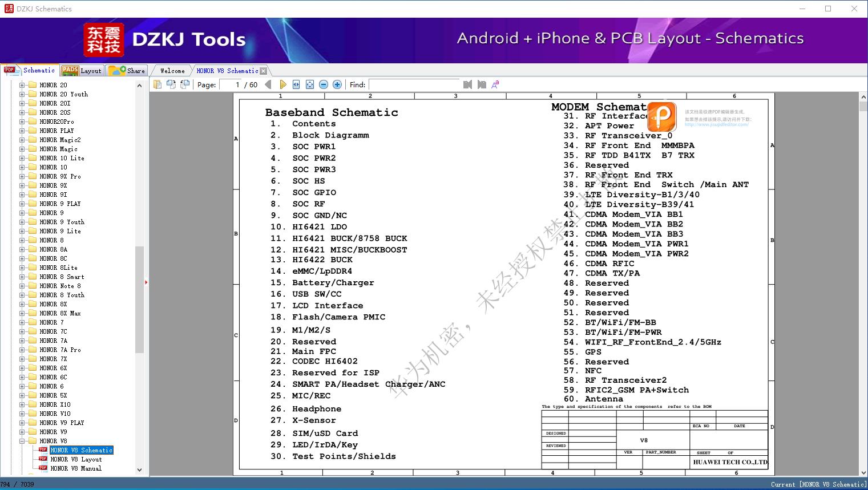Click PDF icon beside HONOR V8 Manual
Image resolution: width=868 pixels, height=490 pixels.
(x=43, y=468)
